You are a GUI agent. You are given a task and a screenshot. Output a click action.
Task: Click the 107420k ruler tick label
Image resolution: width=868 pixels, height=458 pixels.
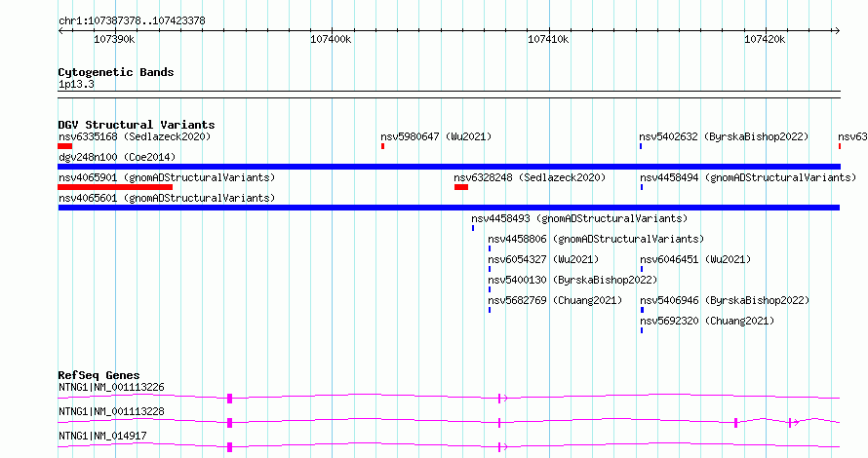click(765, 39)
